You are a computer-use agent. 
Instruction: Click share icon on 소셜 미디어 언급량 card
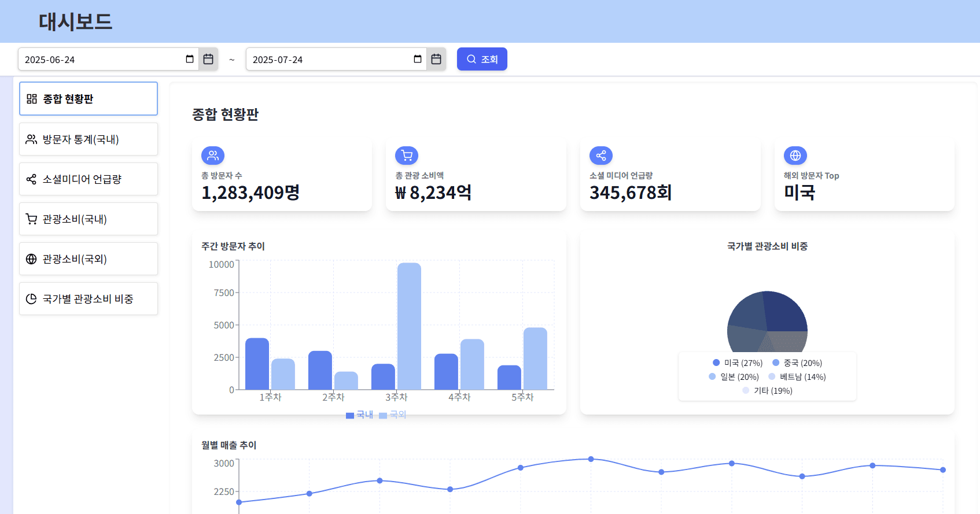coord(601,156)
